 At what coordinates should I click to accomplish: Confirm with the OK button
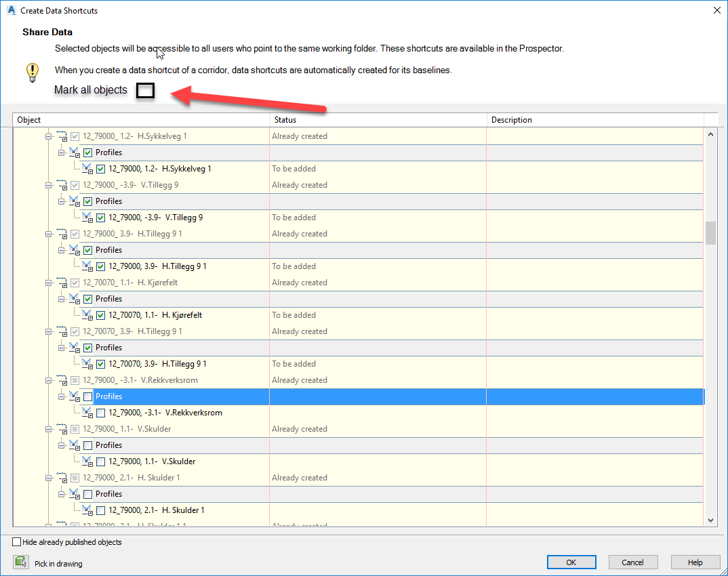(571, 562)
